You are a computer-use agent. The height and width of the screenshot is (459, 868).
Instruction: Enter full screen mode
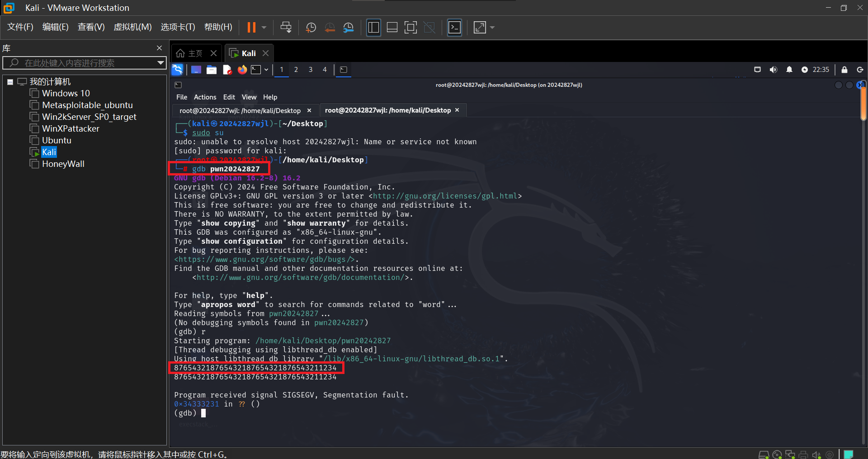click(x=410, y=28)
